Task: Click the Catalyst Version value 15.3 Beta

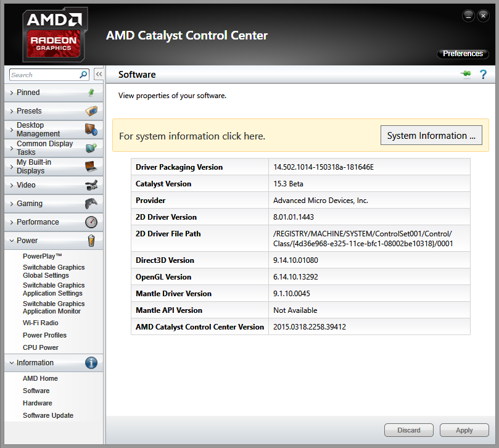Action: pyautogui.click(x=288, y=184)
